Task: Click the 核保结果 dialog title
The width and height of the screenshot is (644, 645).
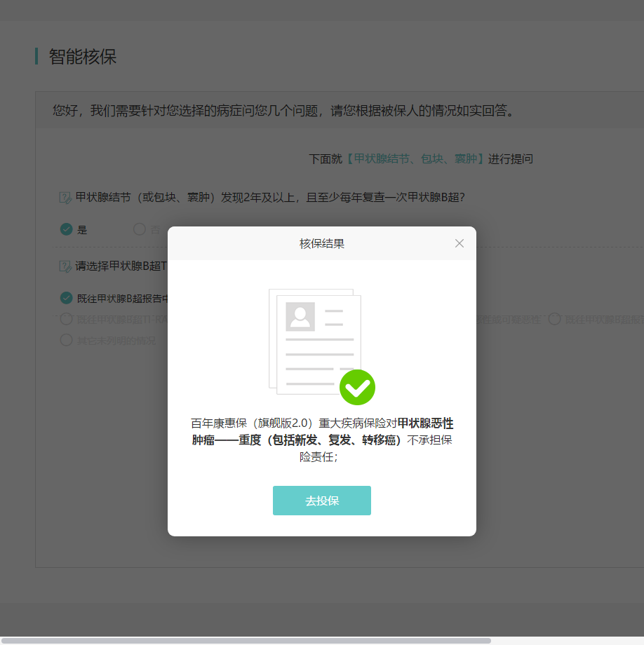Action: [x=321, y=243]
